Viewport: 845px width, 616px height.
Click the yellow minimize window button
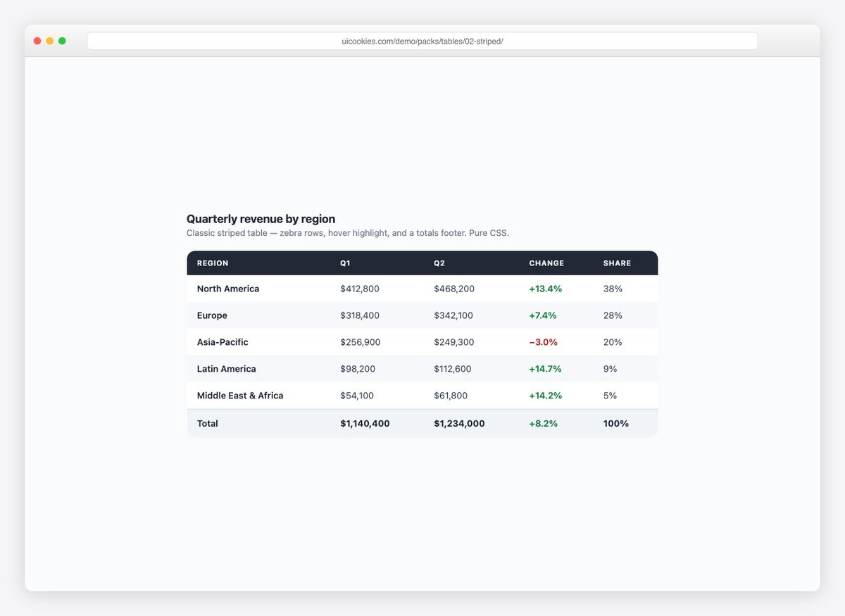coord(49,41)
